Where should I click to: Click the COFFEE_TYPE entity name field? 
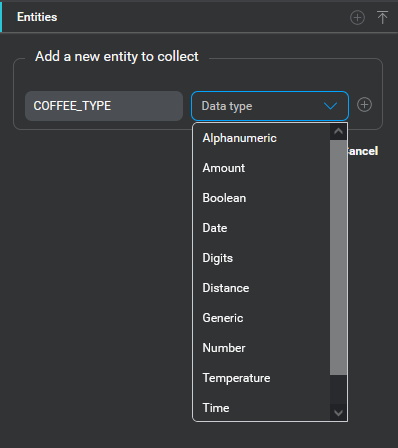pos(104,106)
